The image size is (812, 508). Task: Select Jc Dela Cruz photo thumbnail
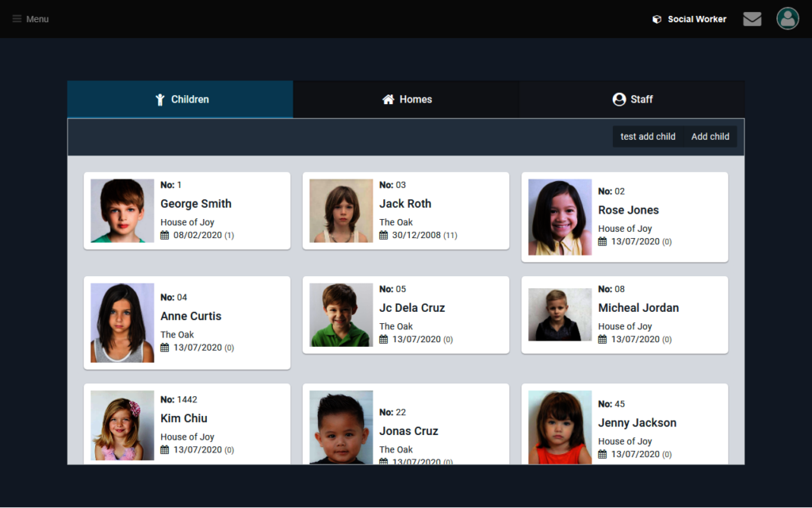341,315
